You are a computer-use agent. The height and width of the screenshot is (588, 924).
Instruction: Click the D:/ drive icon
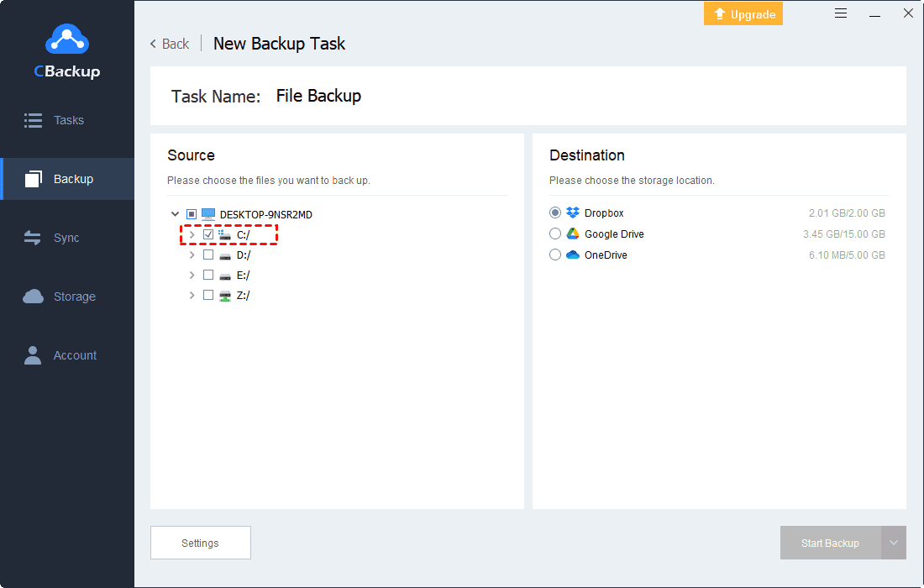coord(225,256)
